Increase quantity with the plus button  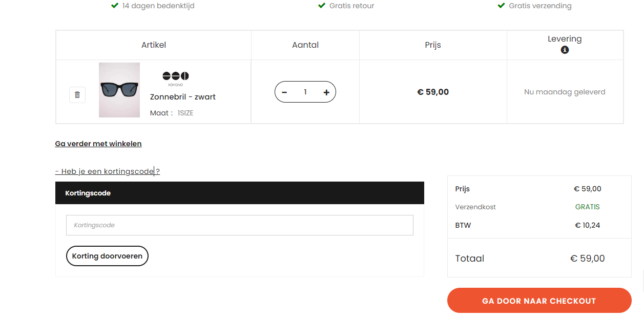(x=326, y=92)
